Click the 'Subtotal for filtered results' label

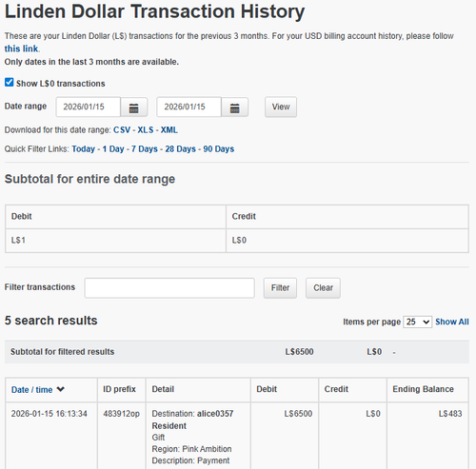[x=62, y=352]
